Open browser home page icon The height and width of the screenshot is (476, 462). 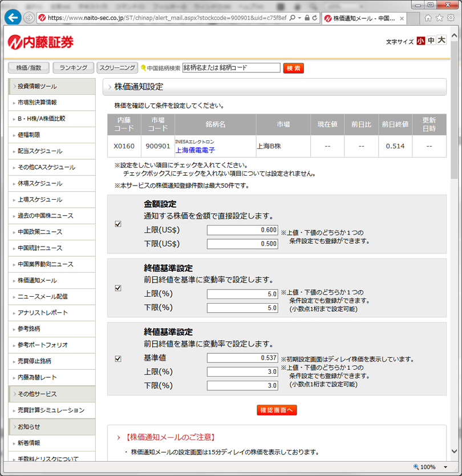click(x=428, y=18)
